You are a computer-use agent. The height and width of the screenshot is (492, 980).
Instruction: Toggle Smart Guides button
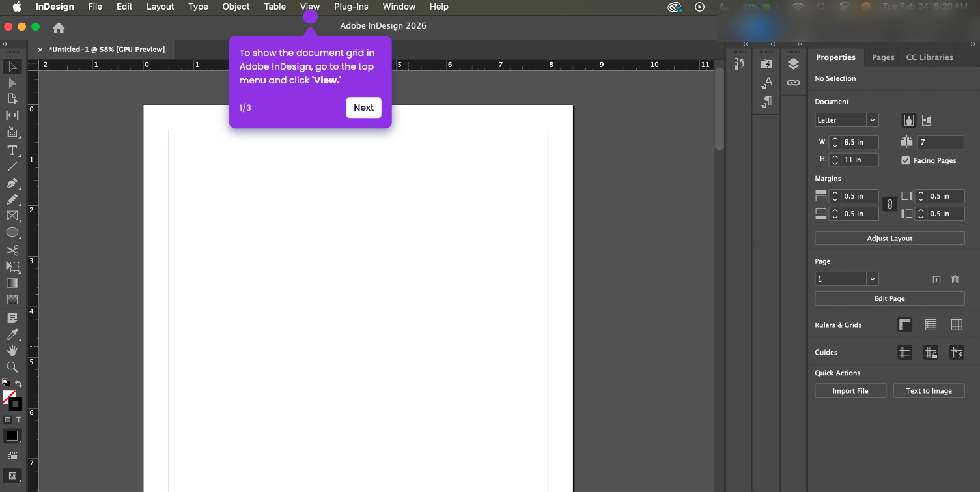pos(957,353)
